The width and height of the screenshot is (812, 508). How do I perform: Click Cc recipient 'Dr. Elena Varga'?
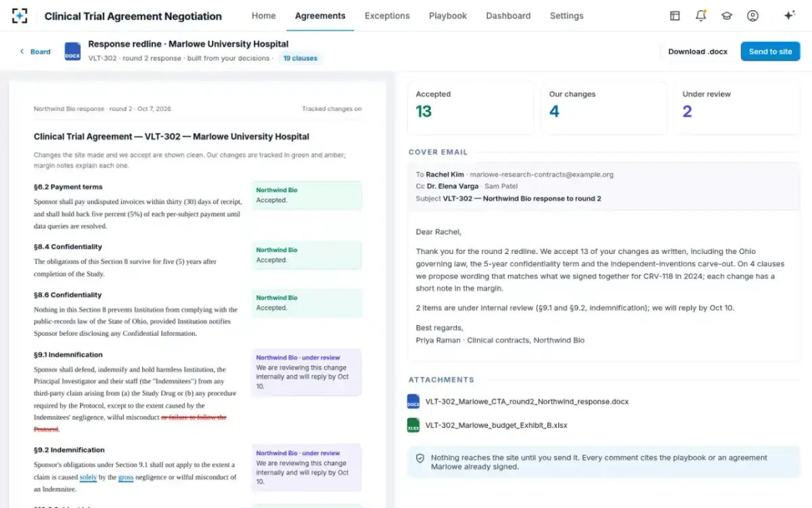pos(453,186)
